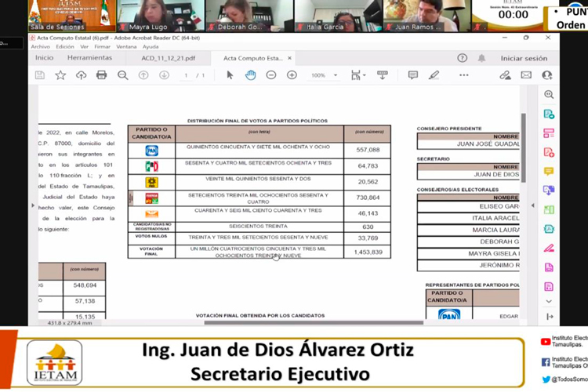Switch to the ACD_11_12_21.pdf tab
Viewport: 588px width, 392px height.
(x=169, y=58)
